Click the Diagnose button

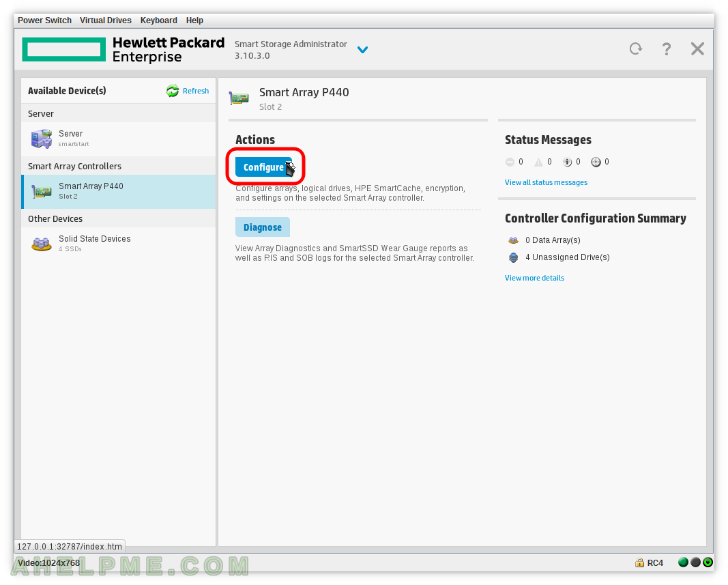pos(262,227)
